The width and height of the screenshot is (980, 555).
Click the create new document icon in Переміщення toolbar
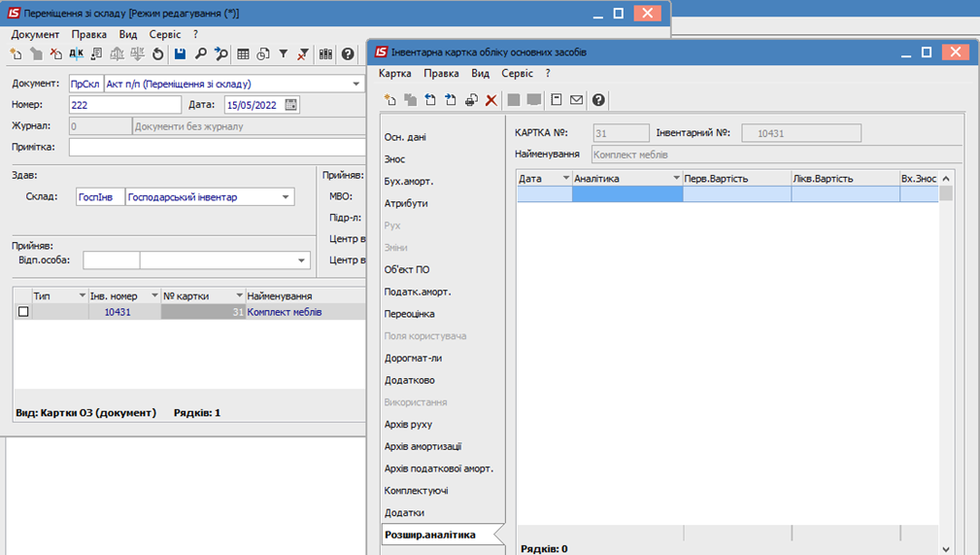(x=16, y=54)
